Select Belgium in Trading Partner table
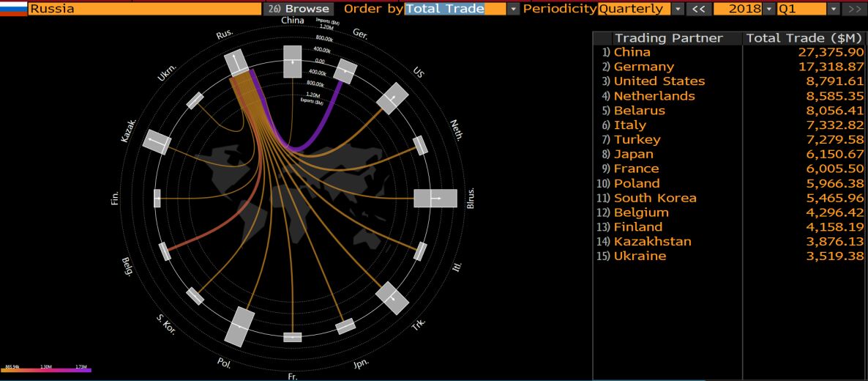This screenshot has height=381, width=868. pyautogui.click(x=641, y=212)
